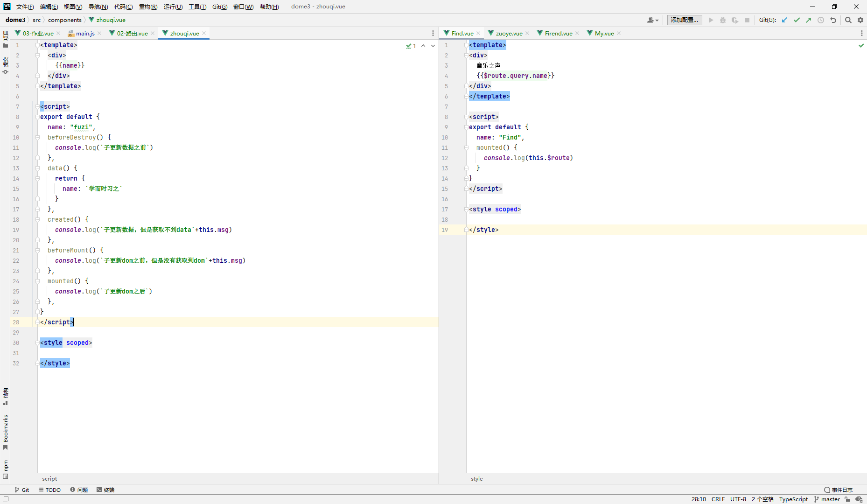The width and height of the screenshot is (867, 504).
Task: Open the Git tool window at bottom
Action: point(22,490)
